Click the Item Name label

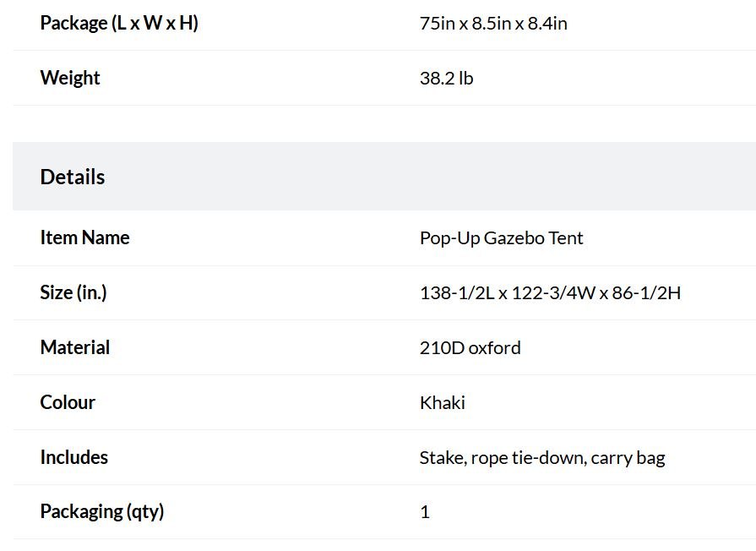pos(84,237)
